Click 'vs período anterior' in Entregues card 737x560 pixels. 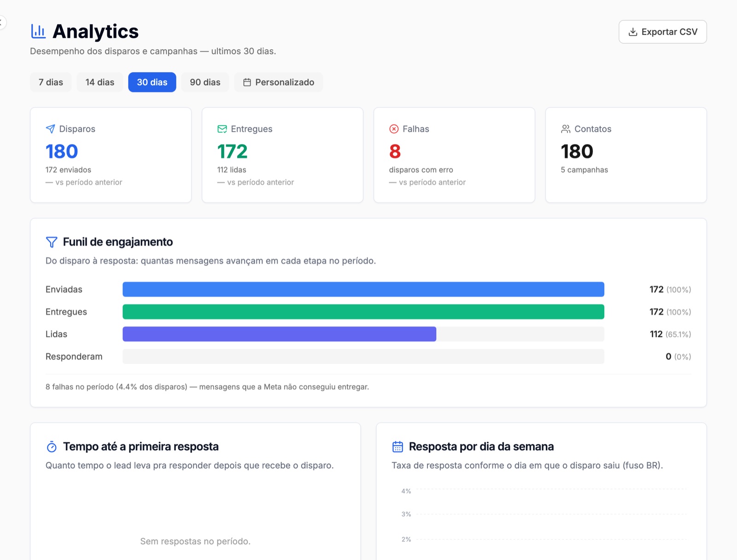(260, 182)
